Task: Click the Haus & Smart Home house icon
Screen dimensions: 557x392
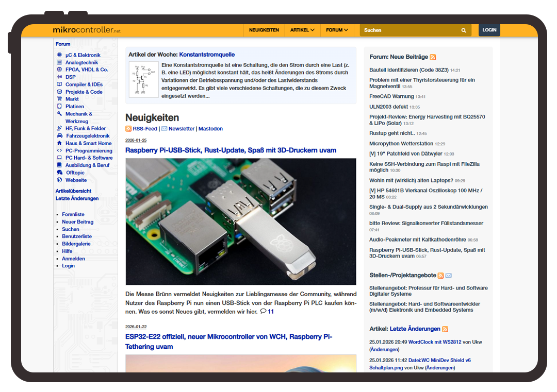Action: 59,143
